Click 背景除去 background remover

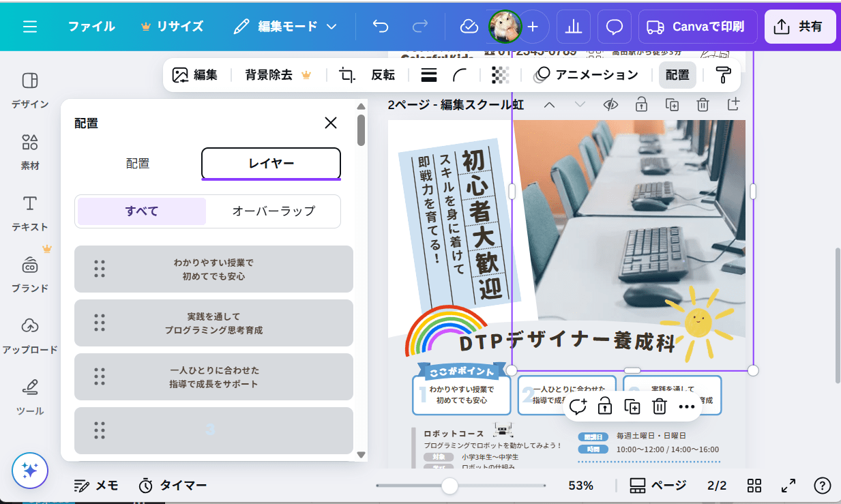pos(278,75)
